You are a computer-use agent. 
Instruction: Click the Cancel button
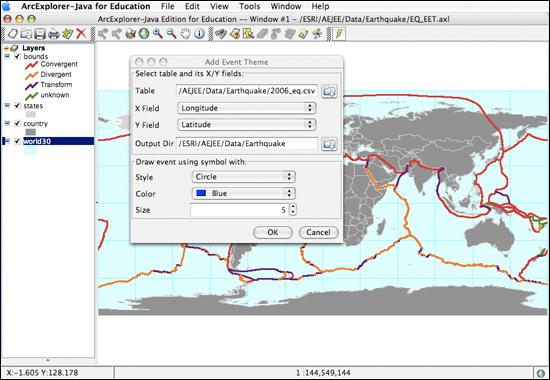(318, 232)
